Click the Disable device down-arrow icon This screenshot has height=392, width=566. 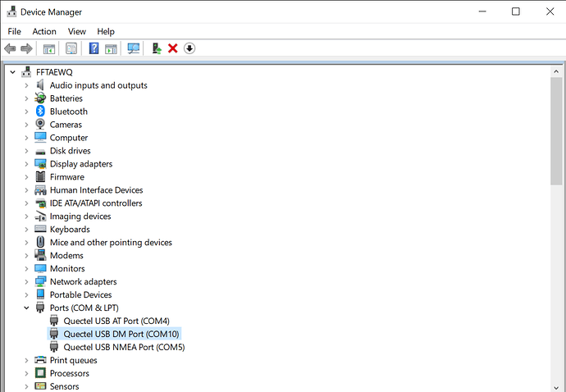coord(189,48)
